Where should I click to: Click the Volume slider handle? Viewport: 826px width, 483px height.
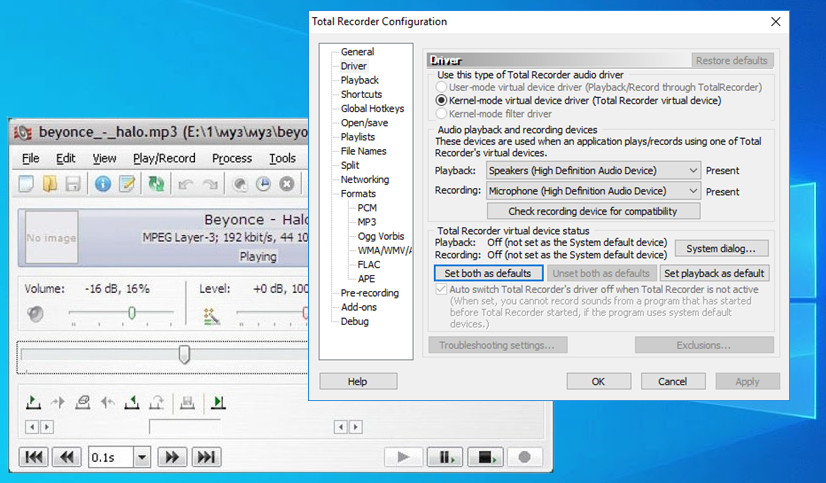pos(131,314)
